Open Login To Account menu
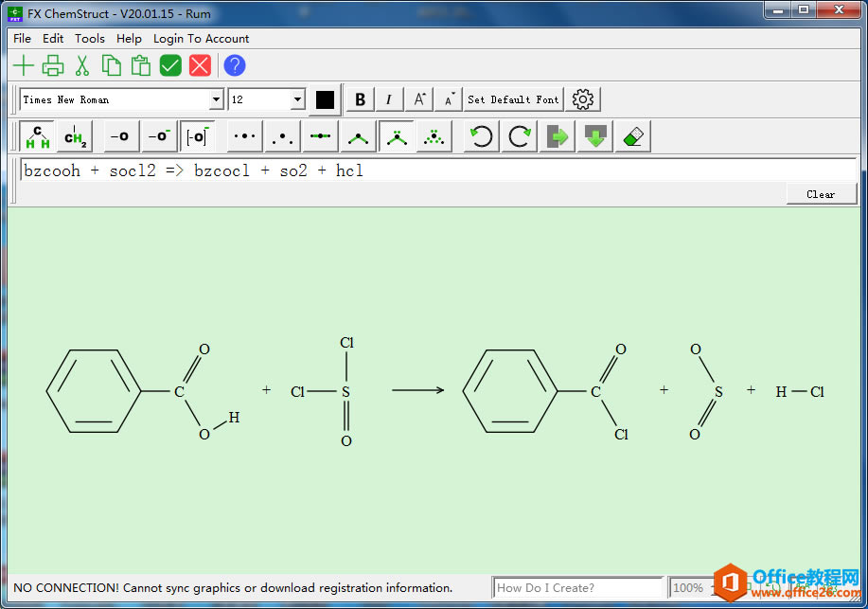Image resolution: width=868 pixels, height=609 pixels. point(201,38)
